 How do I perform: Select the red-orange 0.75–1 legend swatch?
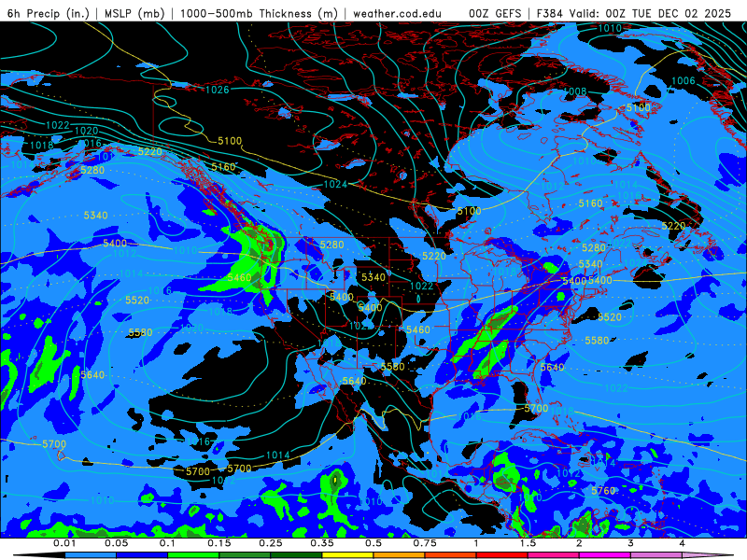(451, 555)
